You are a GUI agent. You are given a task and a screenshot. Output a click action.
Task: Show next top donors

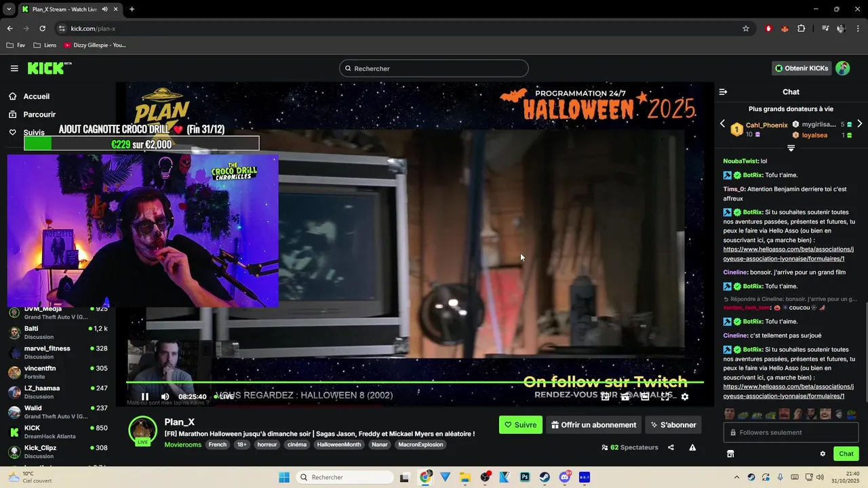pos(859,124)
